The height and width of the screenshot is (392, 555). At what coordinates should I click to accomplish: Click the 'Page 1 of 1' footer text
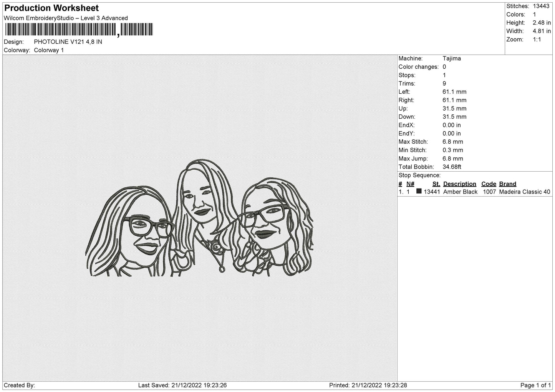tap(536, 385)
